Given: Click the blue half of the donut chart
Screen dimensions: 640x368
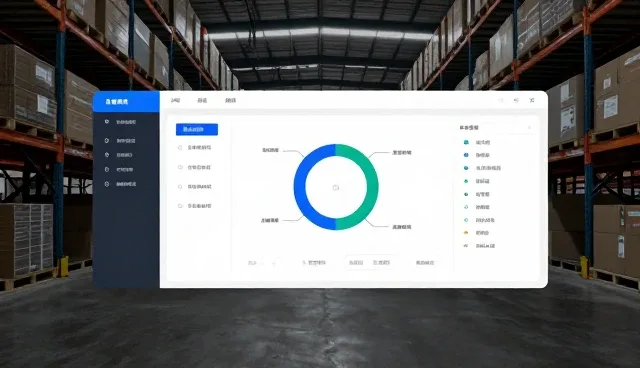Looking at the screenshot, I should 300,187.
